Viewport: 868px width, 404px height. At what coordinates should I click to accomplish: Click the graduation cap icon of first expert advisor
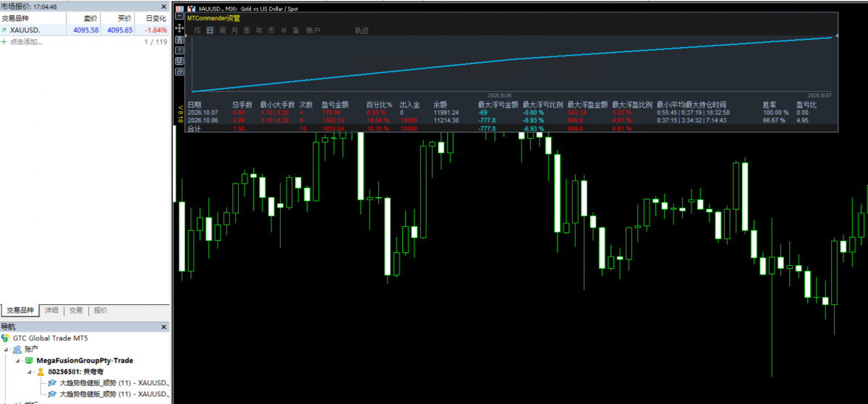[x=52, y=383]
